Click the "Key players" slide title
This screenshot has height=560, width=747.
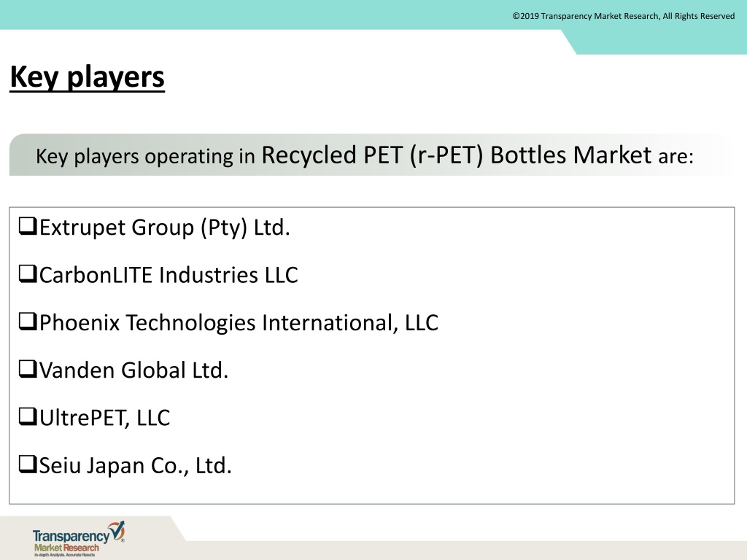click(x=88, y=77)
